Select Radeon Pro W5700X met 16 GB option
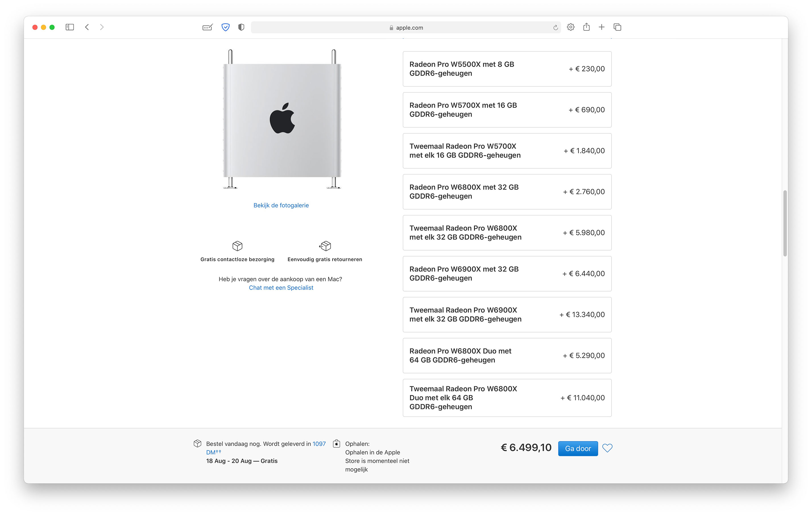The height and width of the screenshot is (515, 812). [x=507, y=110]
